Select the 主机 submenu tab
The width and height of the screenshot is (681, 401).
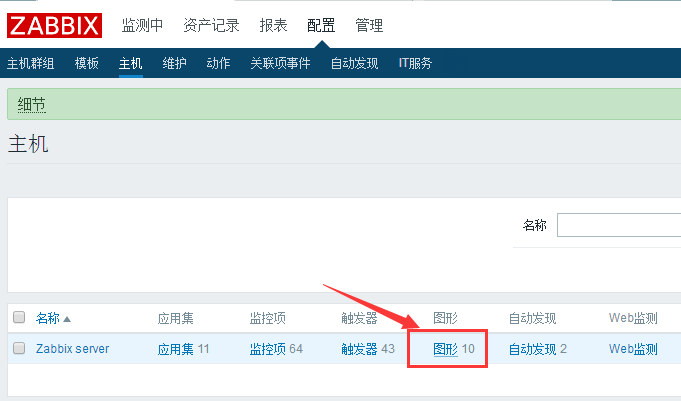[x=131, y=63]
